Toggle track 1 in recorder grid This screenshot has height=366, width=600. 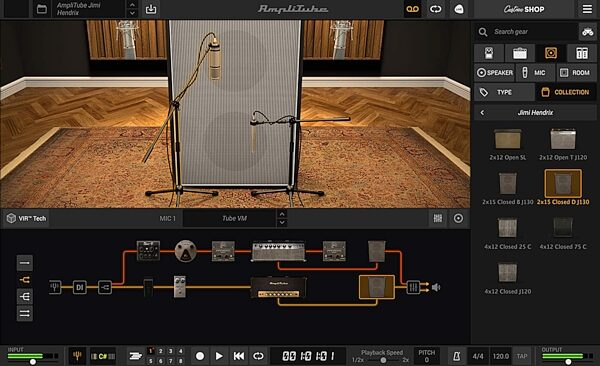[151, 351]
